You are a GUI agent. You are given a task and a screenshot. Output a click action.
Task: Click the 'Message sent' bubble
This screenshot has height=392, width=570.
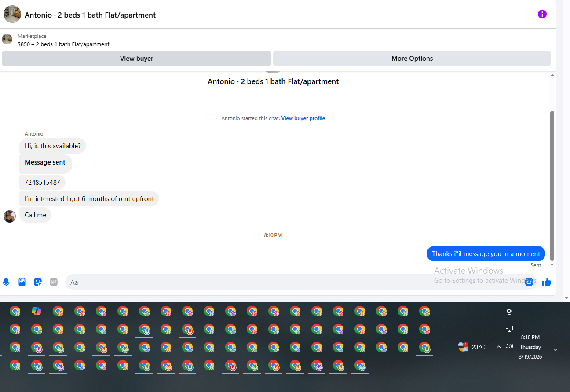click(46, 164)
